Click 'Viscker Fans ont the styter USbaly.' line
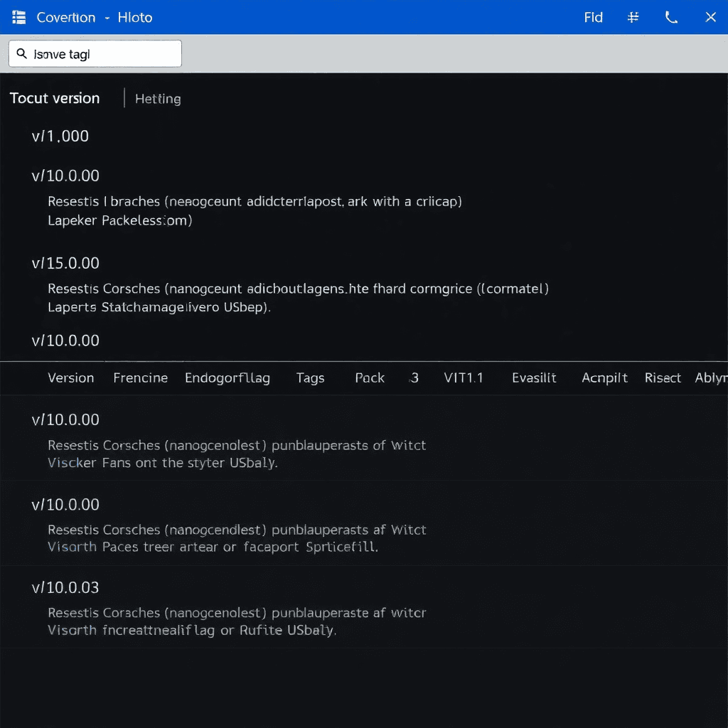Screen dimensions: 728x728 [163, 463]
